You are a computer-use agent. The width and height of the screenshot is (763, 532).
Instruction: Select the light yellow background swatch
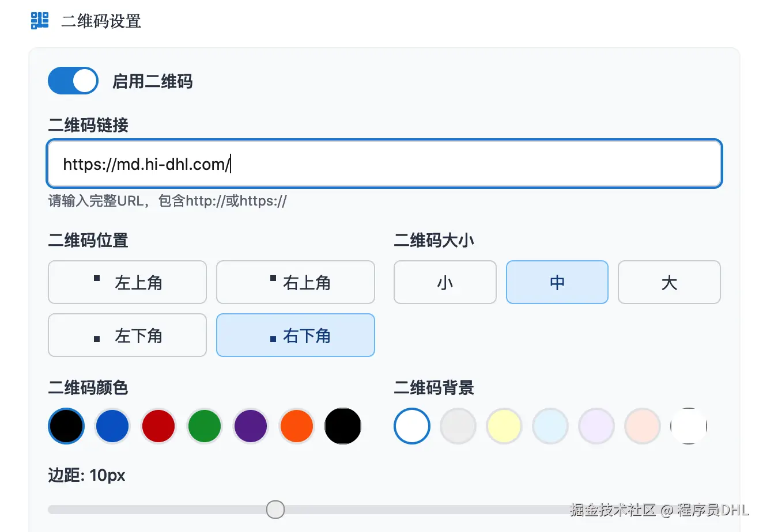click(x=504, y=426)
